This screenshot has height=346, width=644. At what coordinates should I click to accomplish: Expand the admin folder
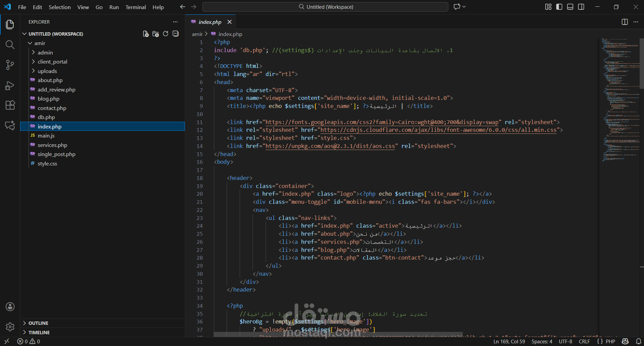tap(45, 52)
